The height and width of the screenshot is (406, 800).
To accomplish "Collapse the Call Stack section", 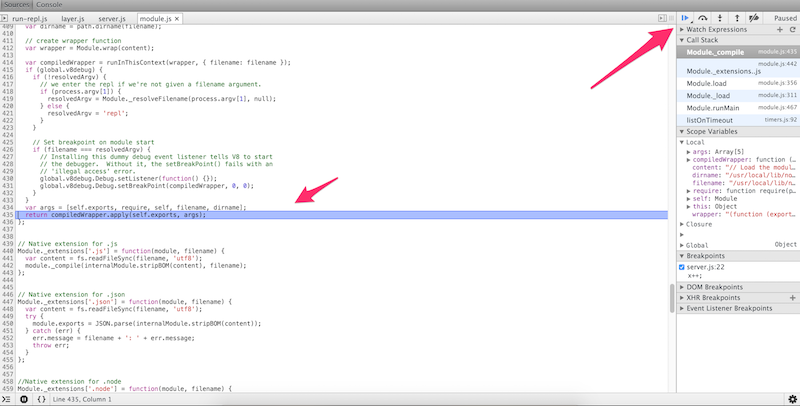I will 682,40.
